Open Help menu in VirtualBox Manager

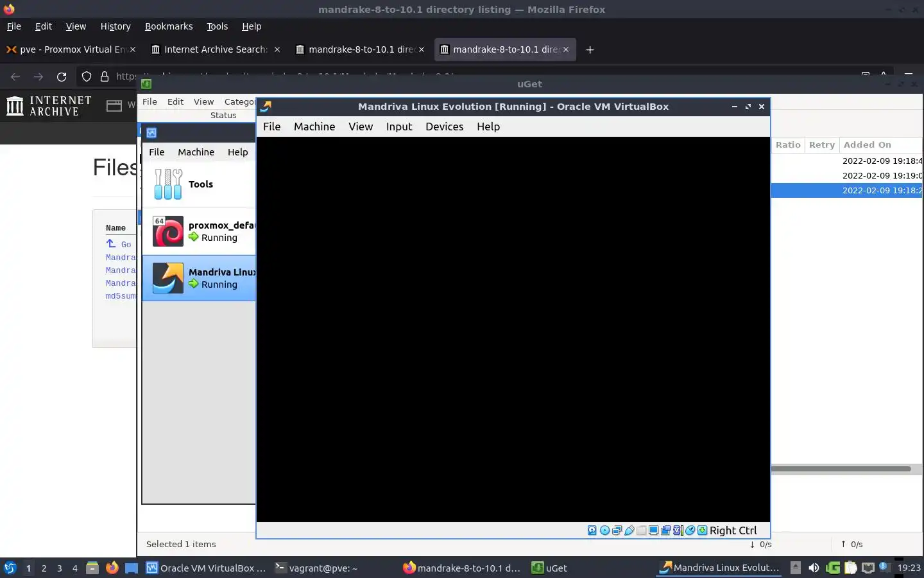coord(238,152)
